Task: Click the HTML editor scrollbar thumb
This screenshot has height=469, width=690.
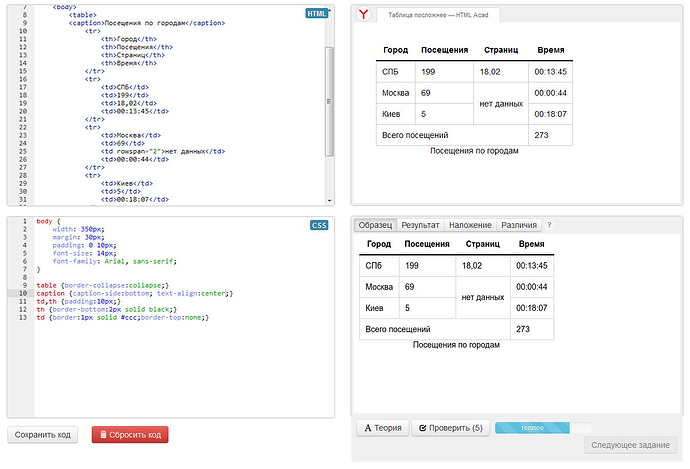Action: click(x=329, y=101)
